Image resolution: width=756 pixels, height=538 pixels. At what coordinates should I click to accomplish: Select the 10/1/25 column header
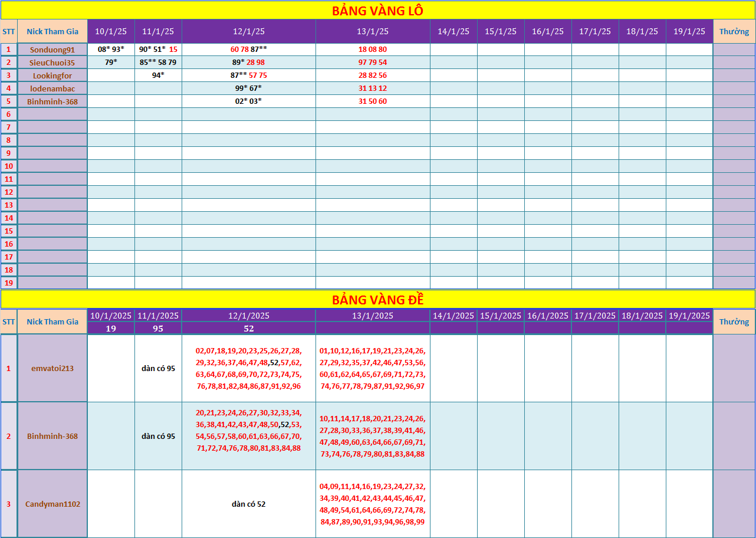click(111, 31)
